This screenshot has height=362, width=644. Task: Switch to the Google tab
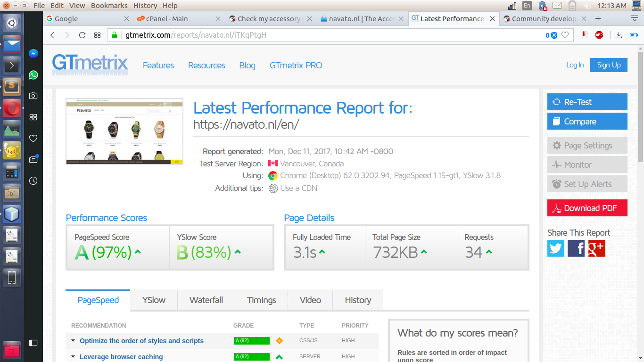coord(87,19)
